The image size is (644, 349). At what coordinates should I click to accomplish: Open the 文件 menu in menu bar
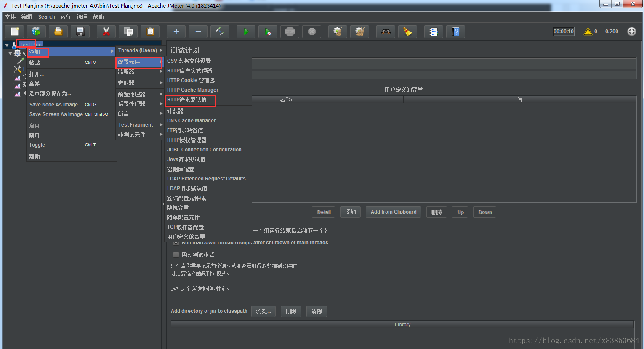(10, 17)
